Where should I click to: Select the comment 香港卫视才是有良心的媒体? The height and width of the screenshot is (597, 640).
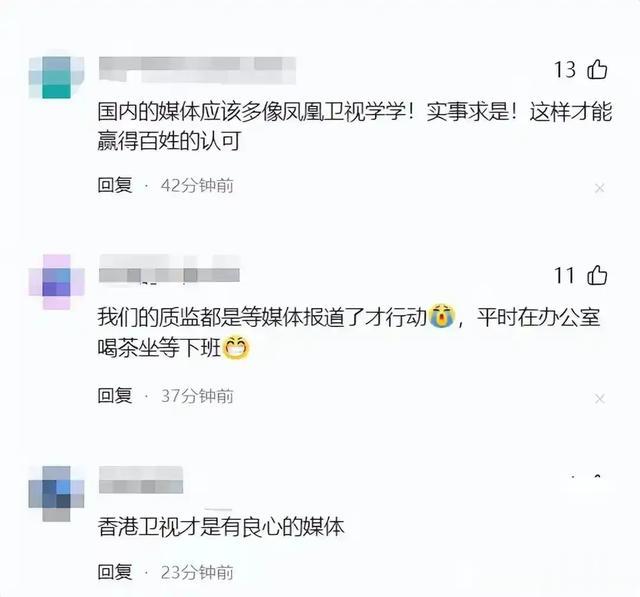pos(221,527)
